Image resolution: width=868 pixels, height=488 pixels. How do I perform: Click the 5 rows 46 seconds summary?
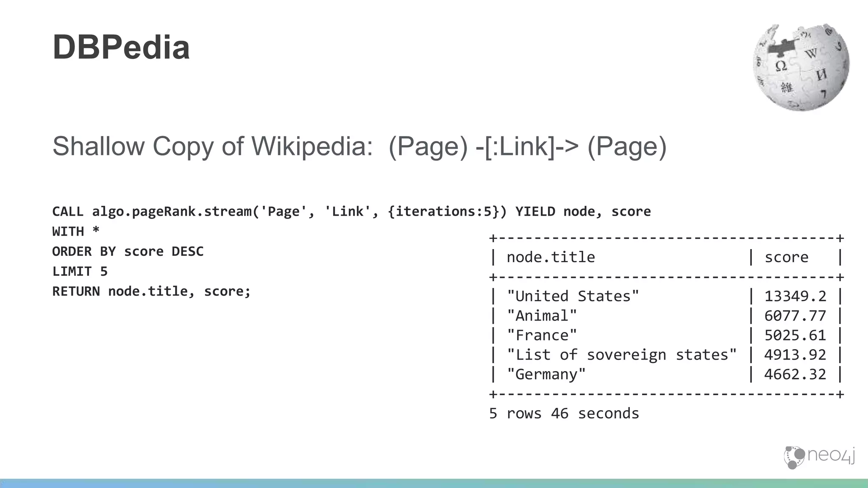[x=564, y=413]
